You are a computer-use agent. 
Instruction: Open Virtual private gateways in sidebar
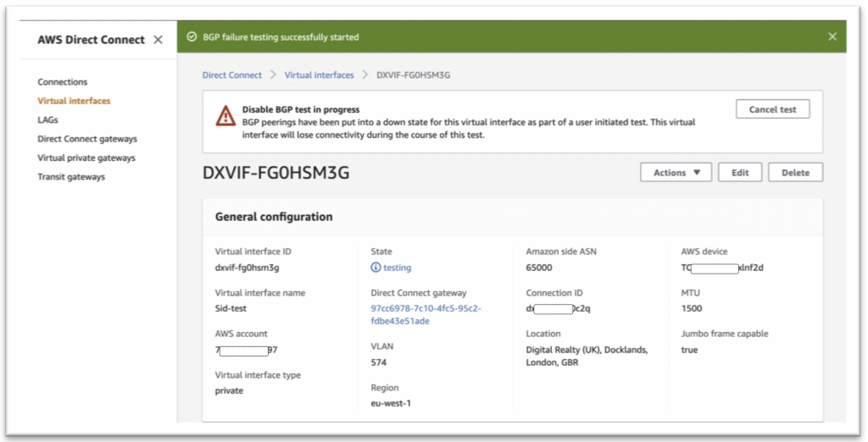pos(86,157)
